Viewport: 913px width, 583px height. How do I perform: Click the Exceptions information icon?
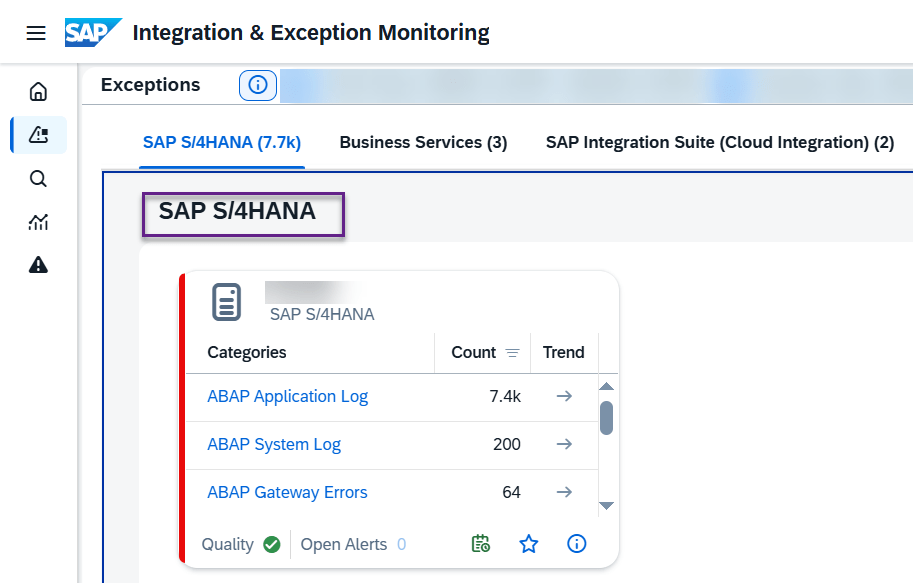pos(257,86)
